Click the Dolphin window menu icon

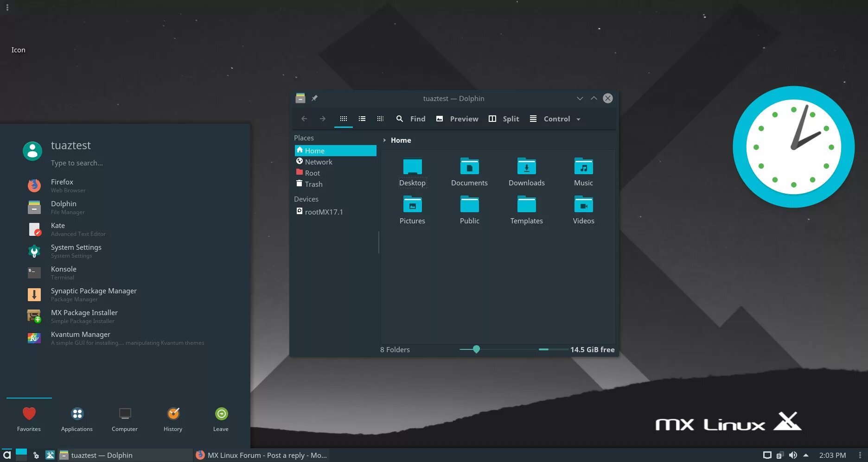pyautogui.click(x=300, y=98)
